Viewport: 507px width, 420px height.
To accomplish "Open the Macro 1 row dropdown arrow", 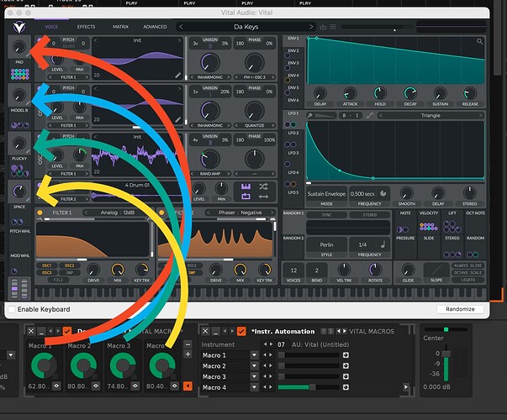I will [x=255, y=355].
